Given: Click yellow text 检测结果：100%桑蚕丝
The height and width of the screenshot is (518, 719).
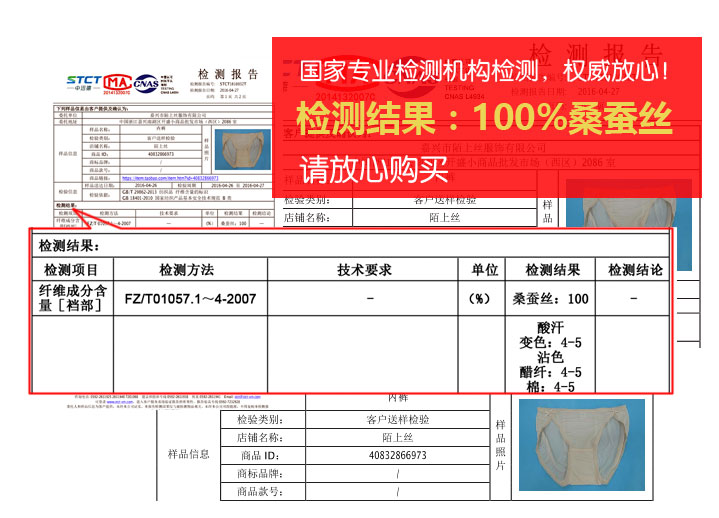Looking at the screenshot, I should (x=484, y=118).
